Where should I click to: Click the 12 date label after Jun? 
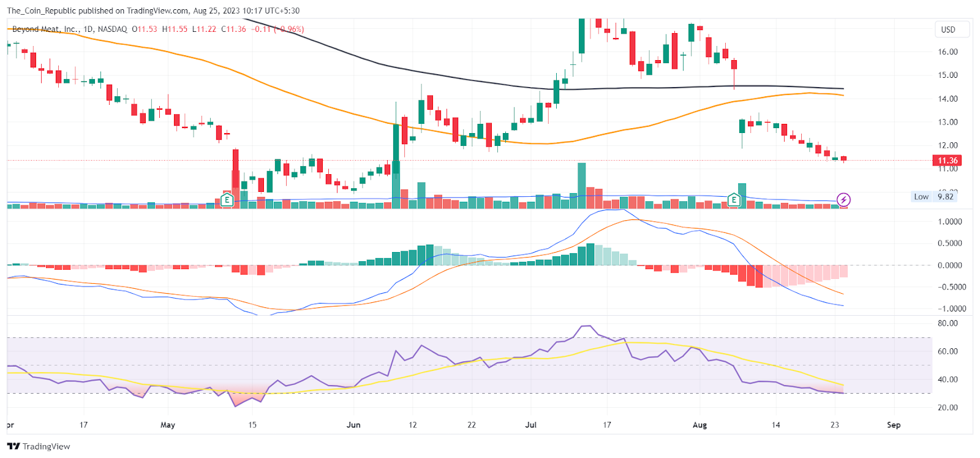(413, 425)
